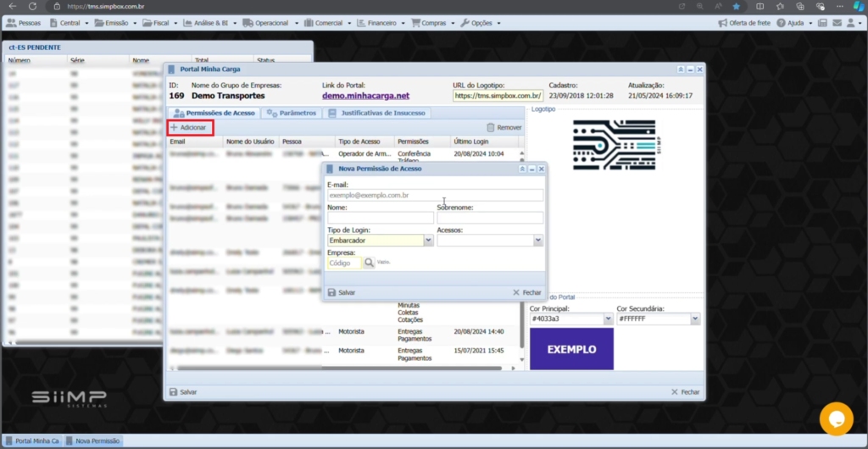The width and height of the screenshot is (868, 449).
Task: Click the permissions grid horizontal scrollbar
Action: coord(339,368)
